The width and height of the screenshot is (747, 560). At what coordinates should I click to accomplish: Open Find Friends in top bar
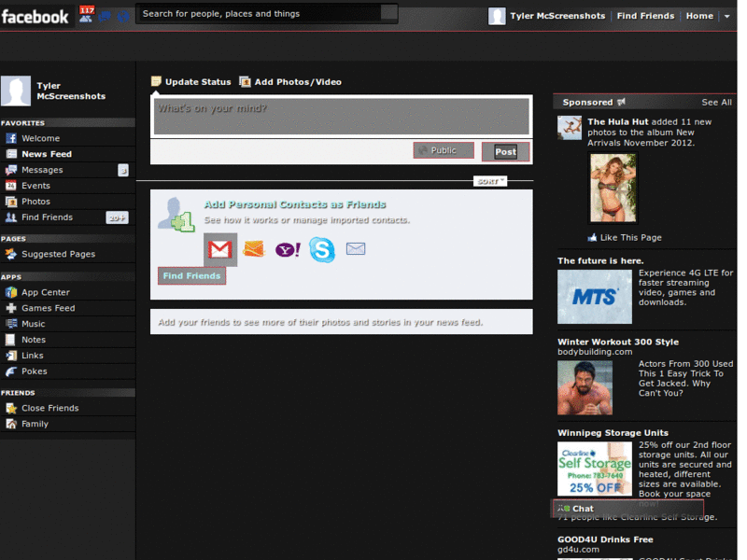(645, 16)
